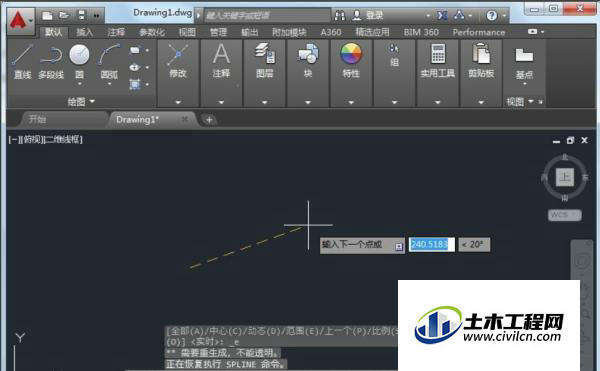This screenshot has width=600, height=371.
Task: Switch to the Default (默认) ribbon tab
Action: (x=54, y=33)
